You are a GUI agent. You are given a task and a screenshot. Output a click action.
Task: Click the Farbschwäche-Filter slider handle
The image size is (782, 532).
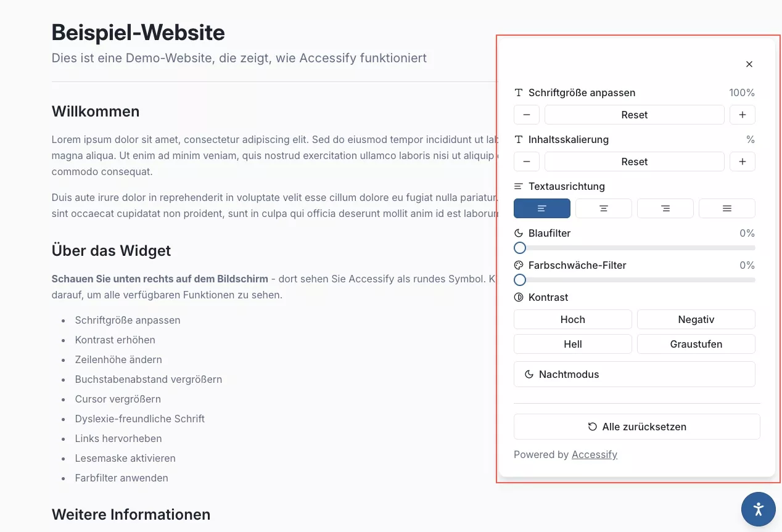[x=520, y=280]
